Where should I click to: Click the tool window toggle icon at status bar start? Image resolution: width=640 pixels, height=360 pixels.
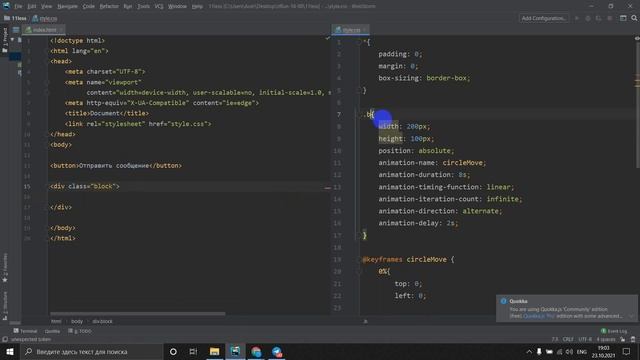coord(5,339)
